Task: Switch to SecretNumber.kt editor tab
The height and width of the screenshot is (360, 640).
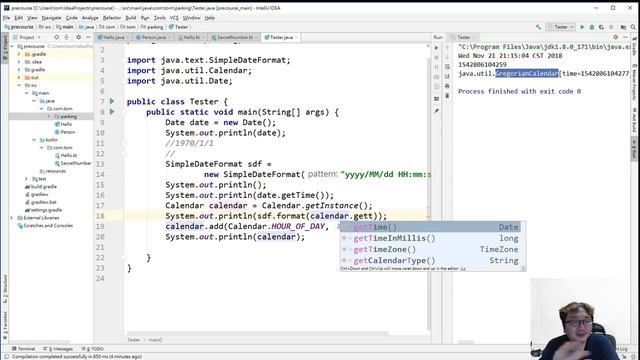Action: tap(235, 37)
